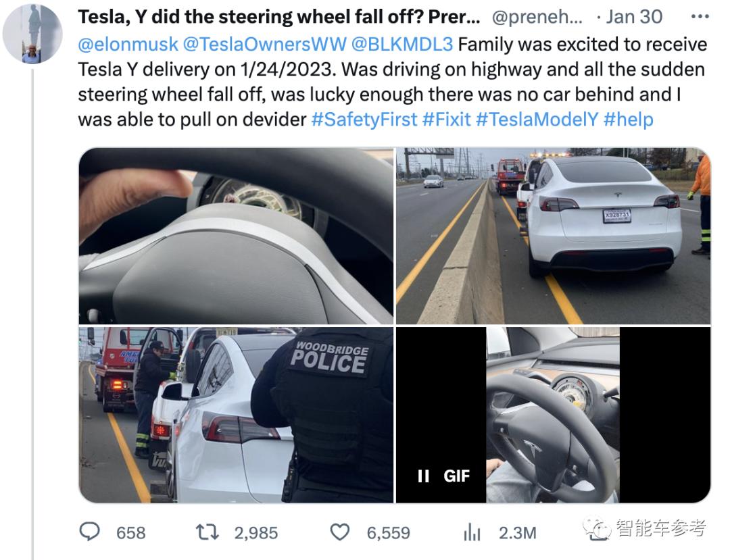This screenshot has width=730, height=560.
Task: Open the detached steering wheel close-up photo
Action: [x=236, y=236]
